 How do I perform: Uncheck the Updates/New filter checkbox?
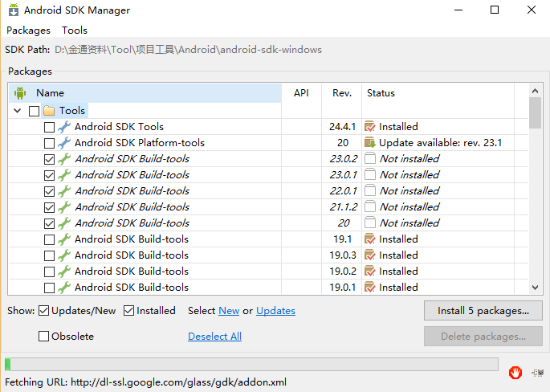tap(44, 311)
